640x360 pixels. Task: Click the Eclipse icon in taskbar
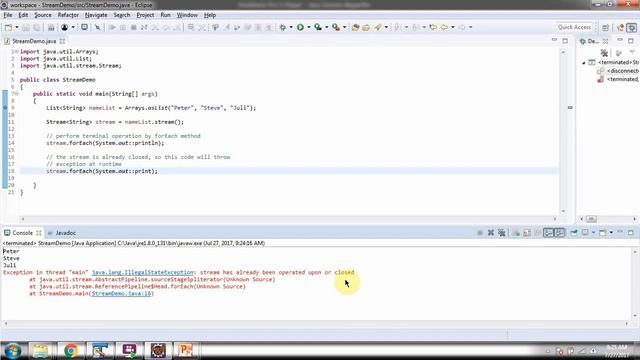coord(158,351)
